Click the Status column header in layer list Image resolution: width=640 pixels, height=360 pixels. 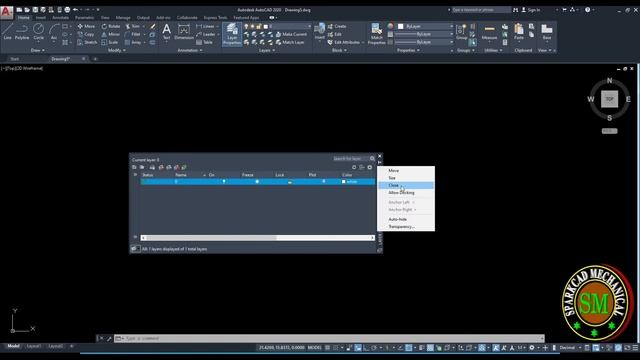[x=147, y=175]
